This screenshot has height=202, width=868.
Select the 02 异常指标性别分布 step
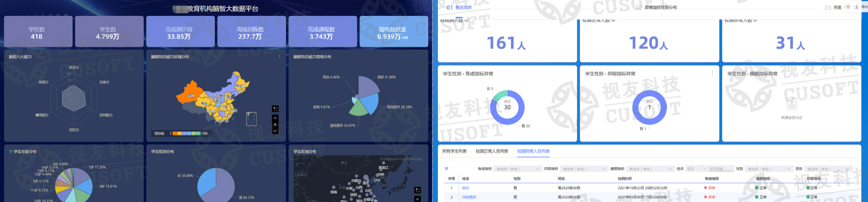[x=657, y=8]
